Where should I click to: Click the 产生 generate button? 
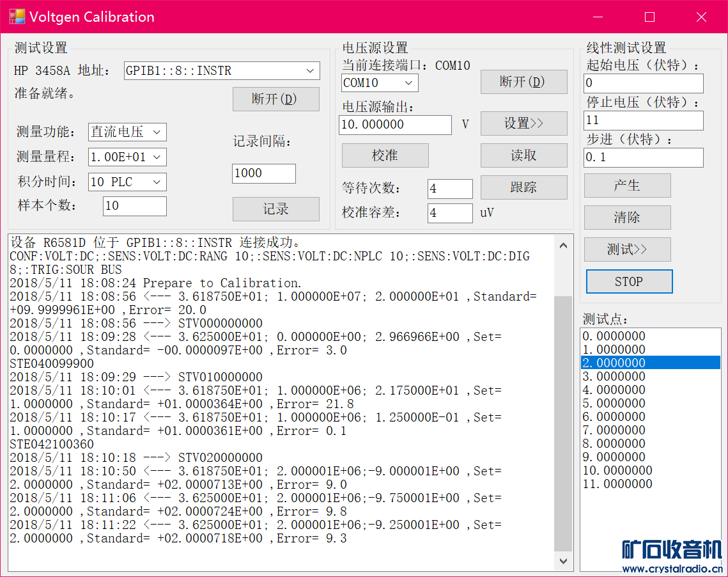pyautogui.click(x=627, y=186)
